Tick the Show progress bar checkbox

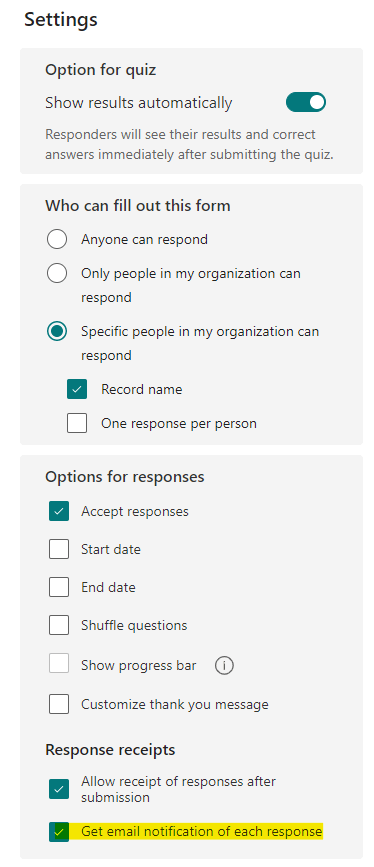tap(59, 665)
